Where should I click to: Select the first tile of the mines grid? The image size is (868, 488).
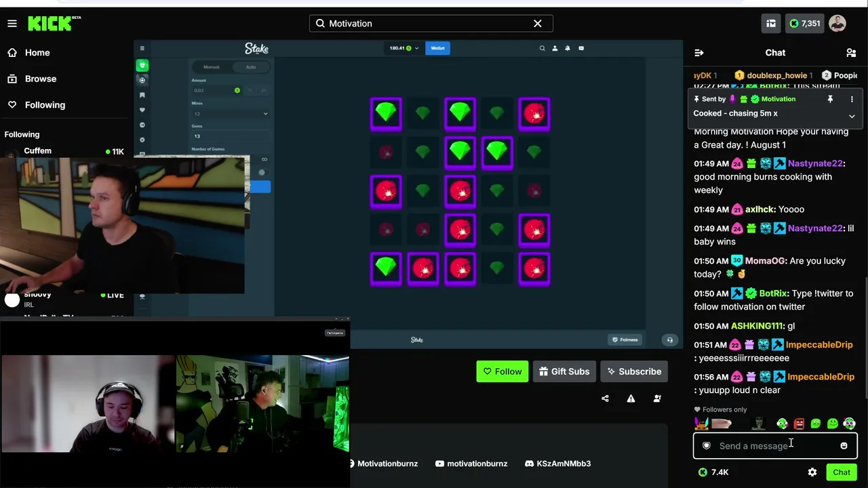(x=386, y=113)
